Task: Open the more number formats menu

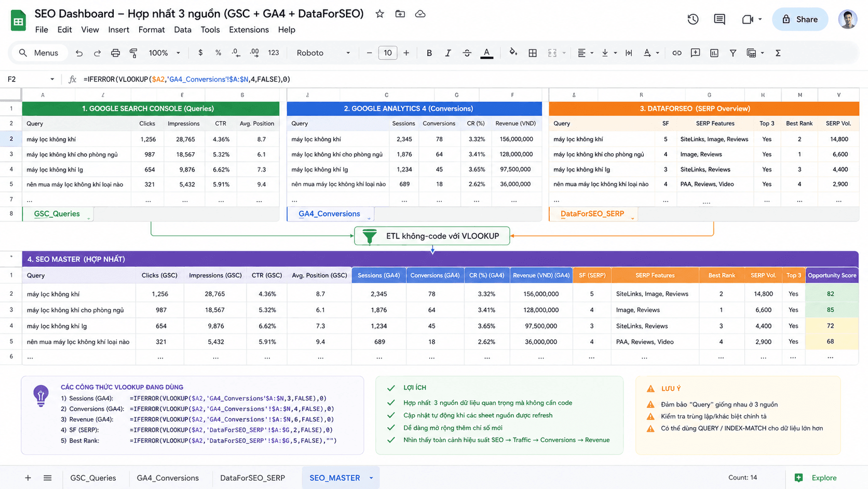Action: click(x=274, y=53)
